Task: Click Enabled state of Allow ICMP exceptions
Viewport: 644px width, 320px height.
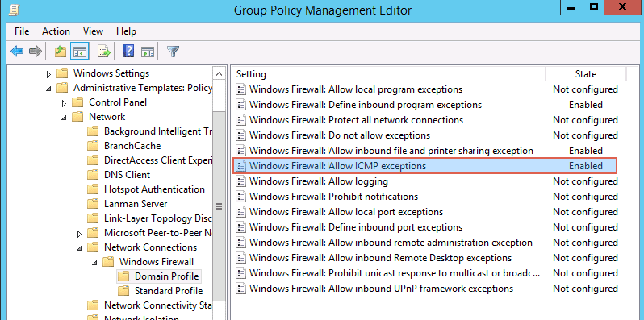Action: coord(586,166)
